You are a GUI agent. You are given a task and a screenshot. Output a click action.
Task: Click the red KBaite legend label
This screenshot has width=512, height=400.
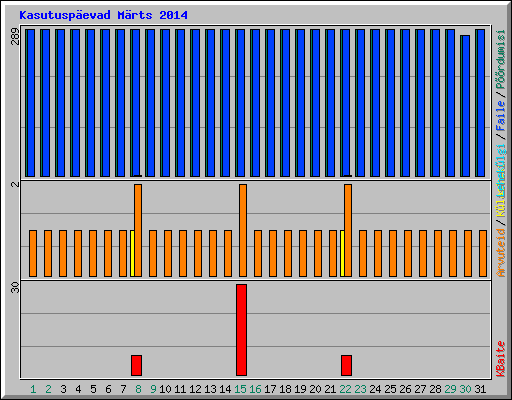501,359
